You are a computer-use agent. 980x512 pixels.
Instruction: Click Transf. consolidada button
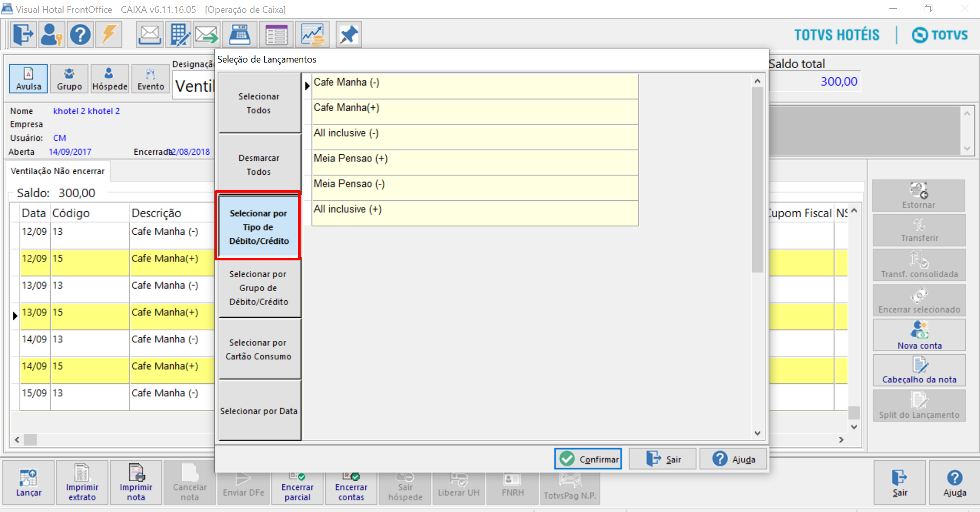919,265
